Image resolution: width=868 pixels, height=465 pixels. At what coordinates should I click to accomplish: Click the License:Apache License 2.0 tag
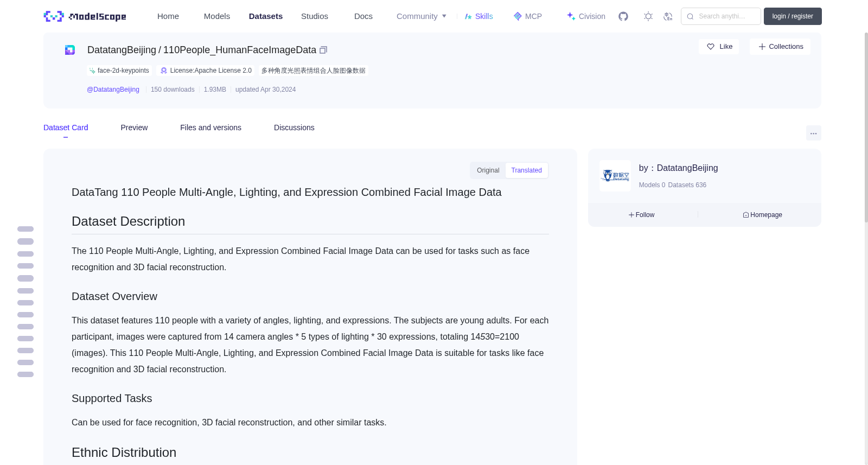(x=206, y=71)
